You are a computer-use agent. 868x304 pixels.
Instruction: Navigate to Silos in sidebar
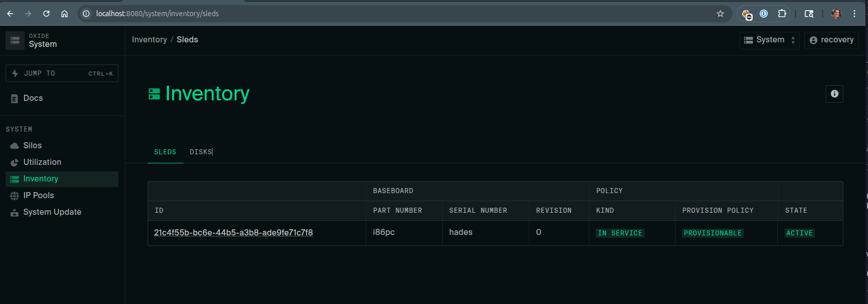[32, 145]
